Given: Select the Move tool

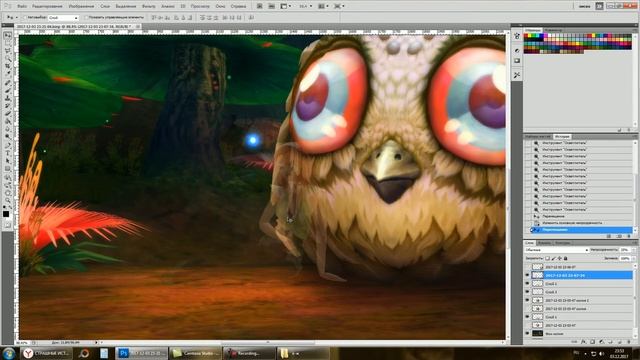Looking at the screenshot, I should tap(7, 36).
